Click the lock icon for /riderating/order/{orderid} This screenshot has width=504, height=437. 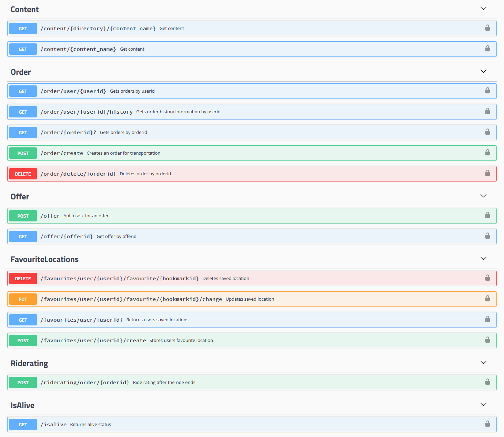487,382
